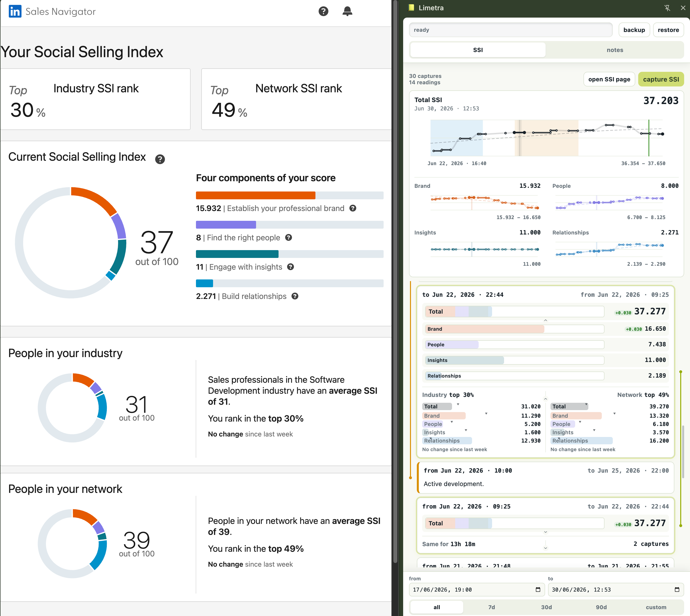Click the LinkedIn logo in Sales Navigator
The width and height of the screenshot is (690, 616).
(15, 11)
